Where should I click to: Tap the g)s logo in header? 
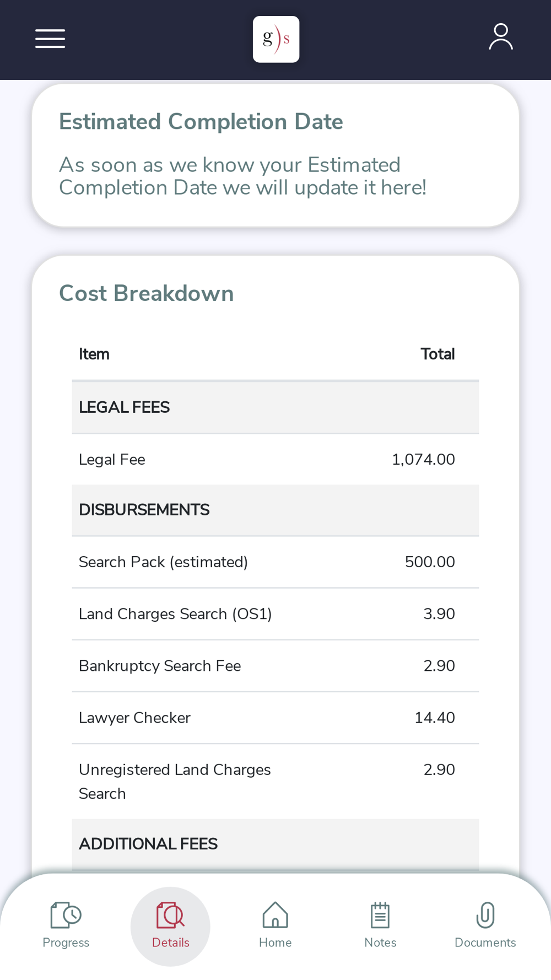[x=276, y=39]
